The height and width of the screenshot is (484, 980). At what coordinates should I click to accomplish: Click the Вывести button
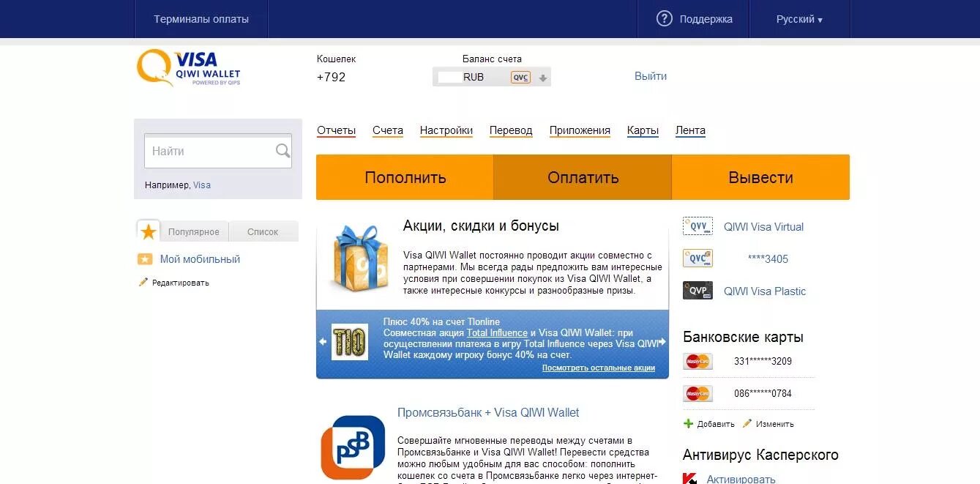760,177
